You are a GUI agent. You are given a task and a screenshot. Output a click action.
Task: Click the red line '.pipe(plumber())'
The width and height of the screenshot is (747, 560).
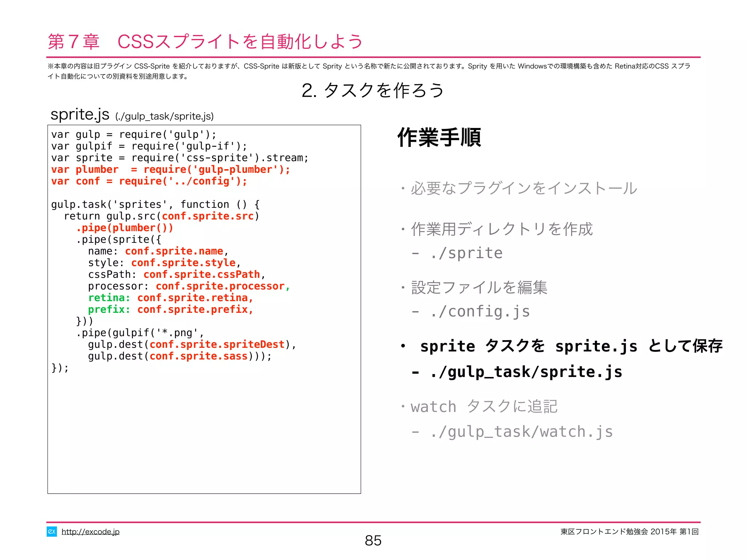coord(124,228)
